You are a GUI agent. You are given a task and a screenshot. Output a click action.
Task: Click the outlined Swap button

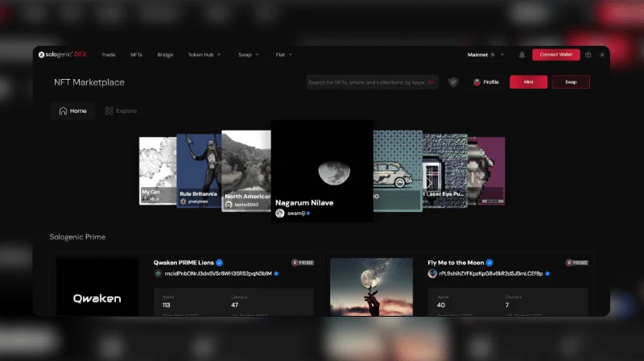point(571,82)
